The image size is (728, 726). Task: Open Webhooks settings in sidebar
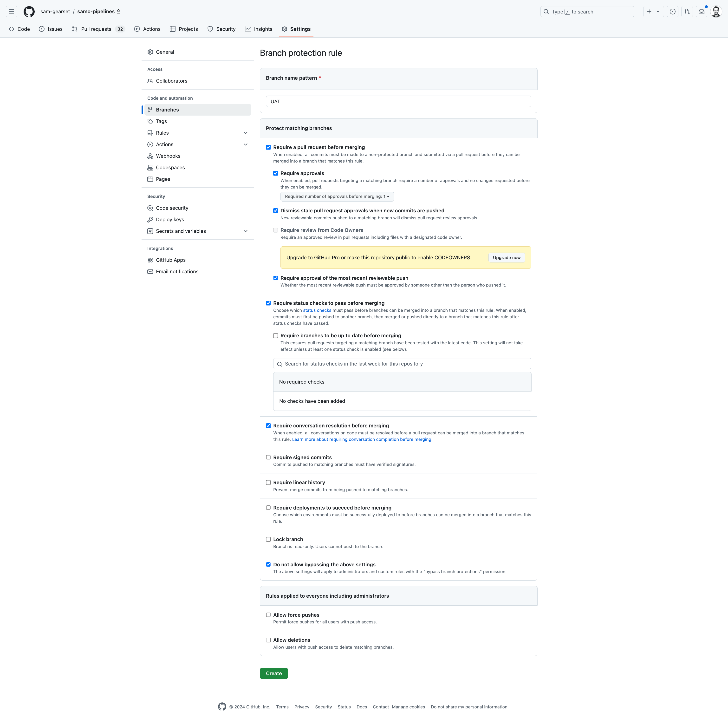click(168, 156)
